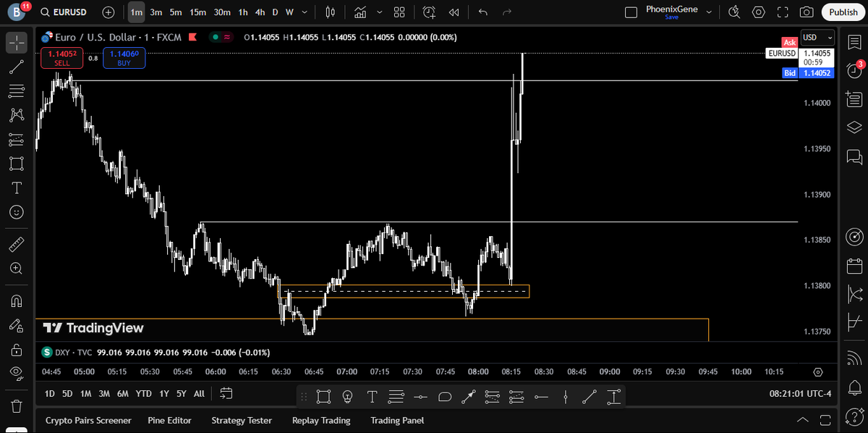Toggle lock all drawings padlock
This screenshot has height=433, width=868.
(17, 349)
